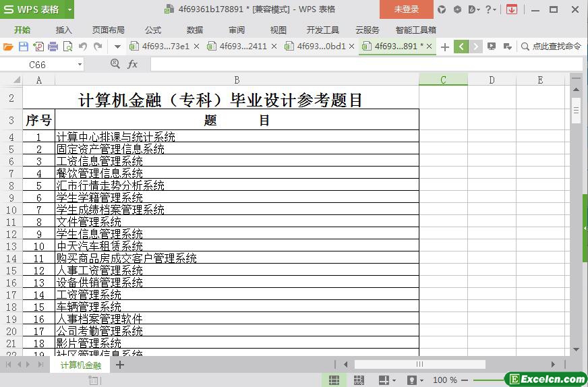The image size is (588, 387).
Task: Click the window switch dropdown icon in tab bar
Action: (x=508, y=47)
